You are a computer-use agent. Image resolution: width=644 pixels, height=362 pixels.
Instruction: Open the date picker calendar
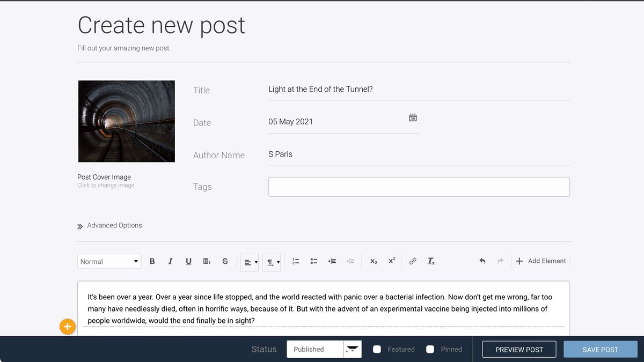point(412,117)
